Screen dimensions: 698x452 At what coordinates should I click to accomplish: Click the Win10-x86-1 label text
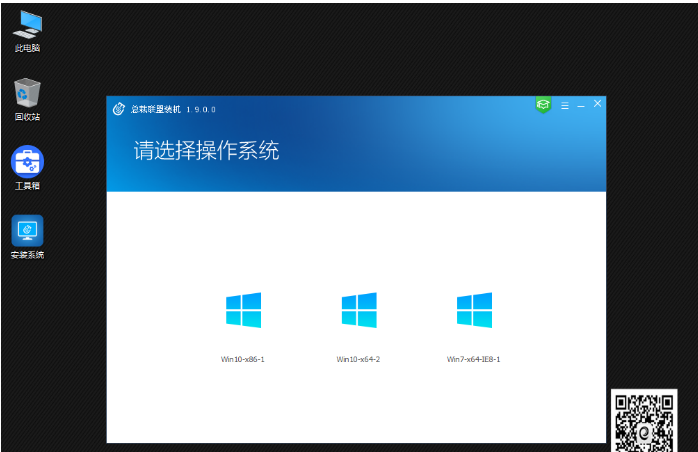click(x=243, y=359)
